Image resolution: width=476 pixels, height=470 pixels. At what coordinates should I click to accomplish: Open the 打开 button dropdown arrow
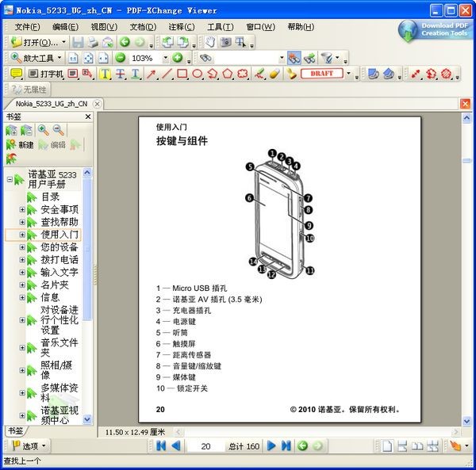(x=63, y=42)
